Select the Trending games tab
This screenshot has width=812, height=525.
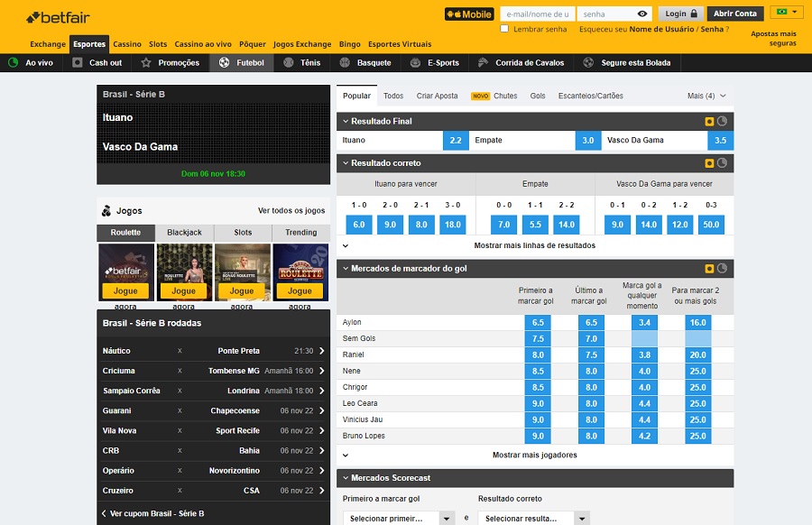pyautogui.click(x=300, y=233)
